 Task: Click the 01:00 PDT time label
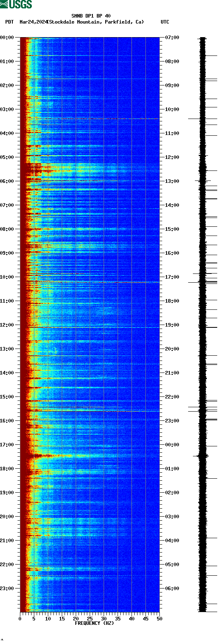[7, 61]
